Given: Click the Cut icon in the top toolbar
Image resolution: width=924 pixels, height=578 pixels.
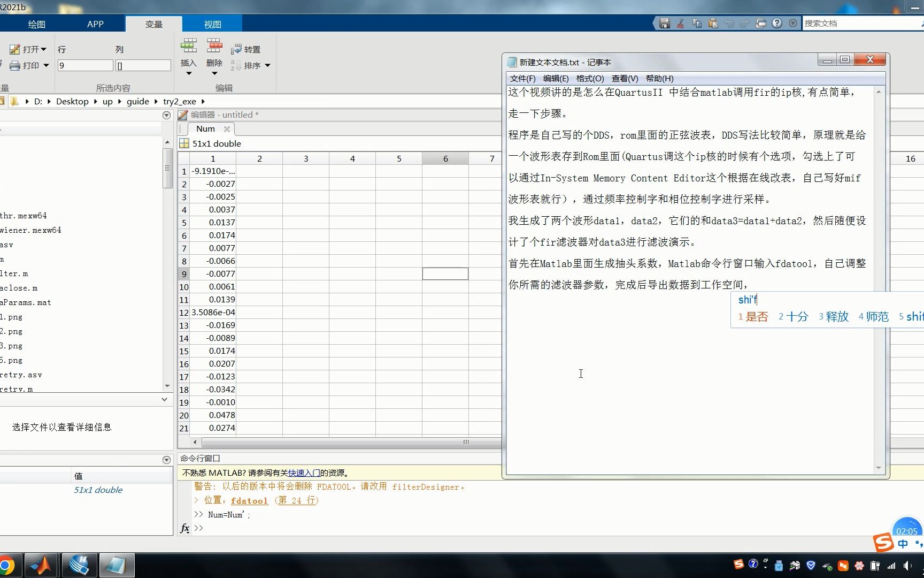Looking at the screenshot, I should pos(680,23).
